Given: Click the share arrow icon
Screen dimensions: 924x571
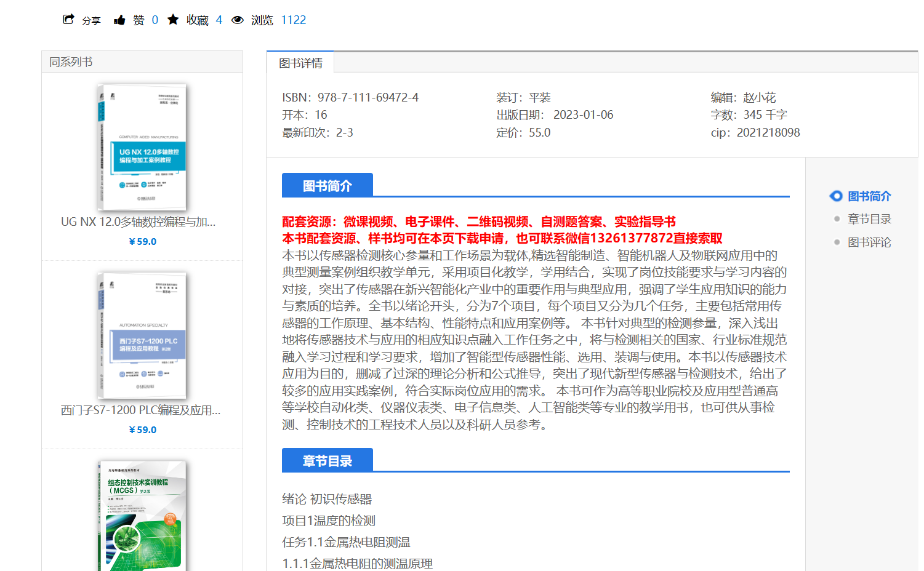Looking at the screenshot, I should 68,20.
